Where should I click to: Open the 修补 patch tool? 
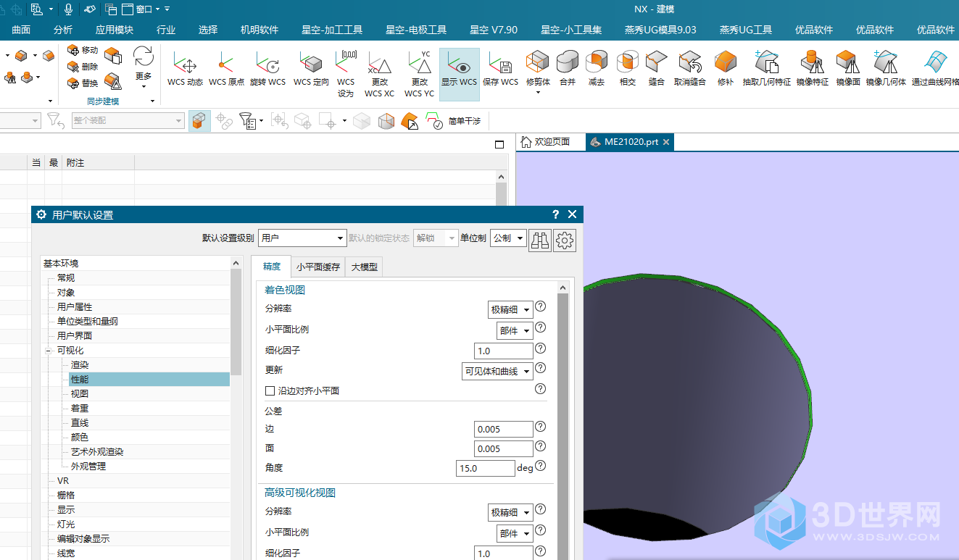point(726,69)
